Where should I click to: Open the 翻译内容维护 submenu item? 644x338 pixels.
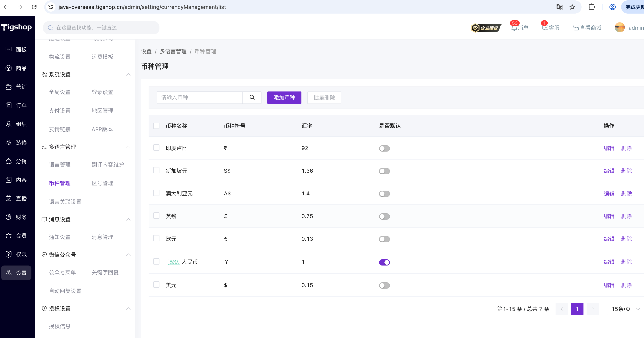click(108, 165)
